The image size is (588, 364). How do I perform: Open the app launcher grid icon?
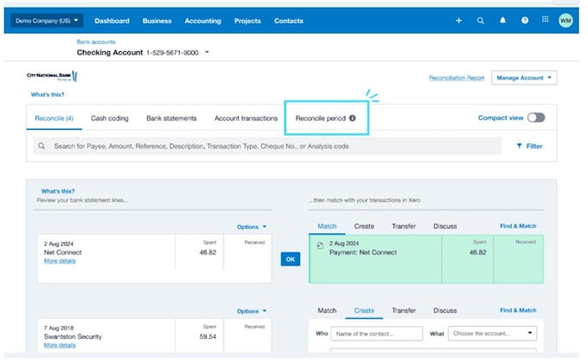click(x=546, y=19)
